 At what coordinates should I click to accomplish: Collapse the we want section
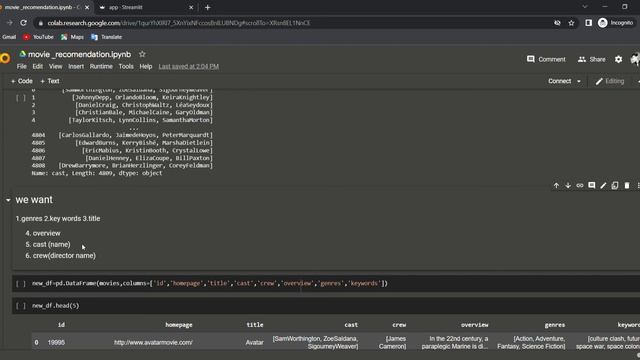(8, 200)
